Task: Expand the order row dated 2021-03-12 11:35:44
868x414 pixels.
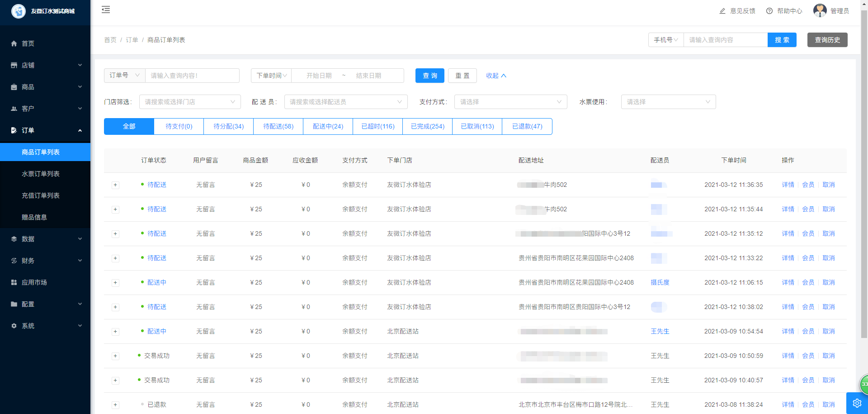Action: (115, 209)
